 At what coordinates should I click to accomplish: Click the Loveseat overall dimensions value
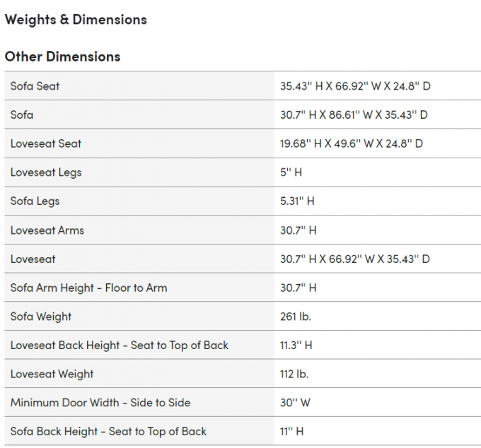pos(355,259)
